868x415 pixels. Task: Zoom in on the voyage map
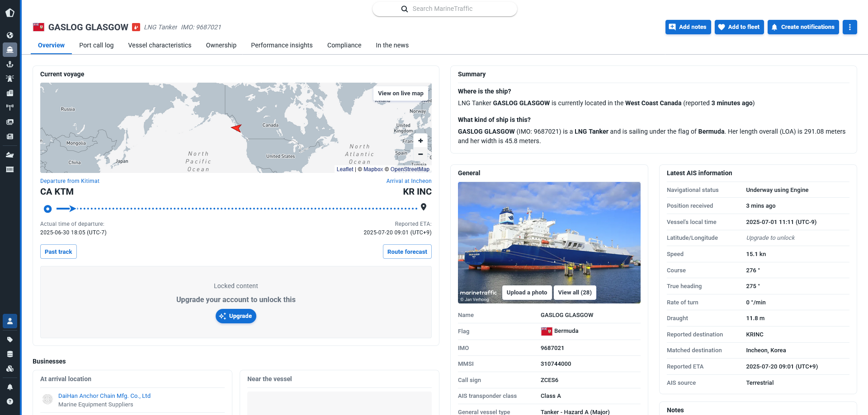[x=420, y=141]
